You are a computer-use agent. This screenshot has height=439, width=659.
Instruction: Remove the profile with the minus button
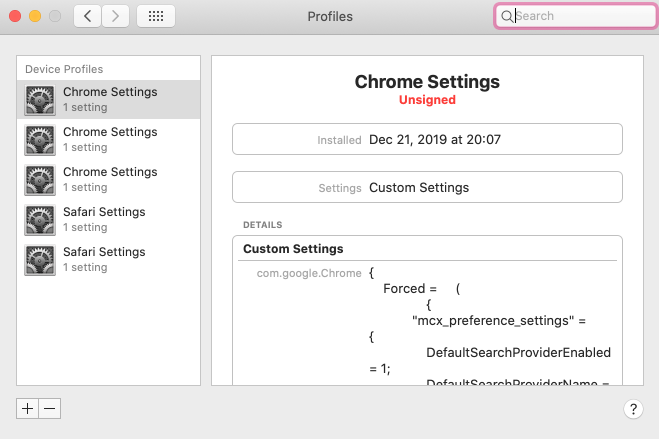point(50,409)
